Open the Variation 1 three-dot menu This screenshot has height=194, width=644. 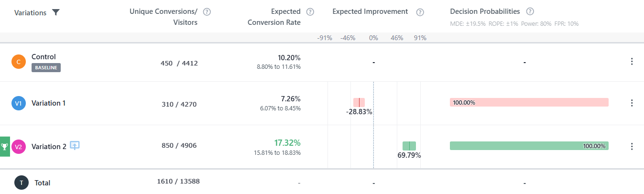(x=632, y=103)
